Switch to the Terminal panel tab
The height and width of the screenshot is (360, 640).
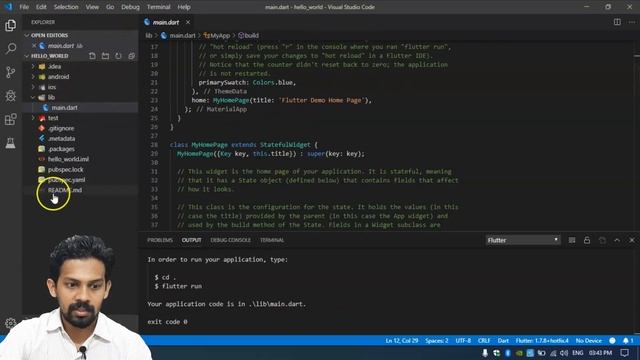[x=272, y=240]
